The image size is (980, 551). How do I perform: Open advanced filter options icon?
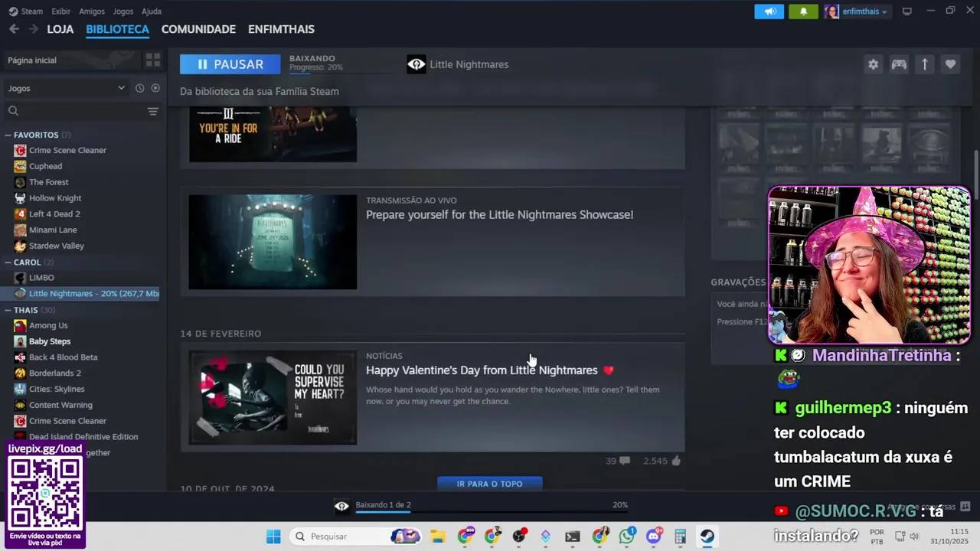(153, 111)
